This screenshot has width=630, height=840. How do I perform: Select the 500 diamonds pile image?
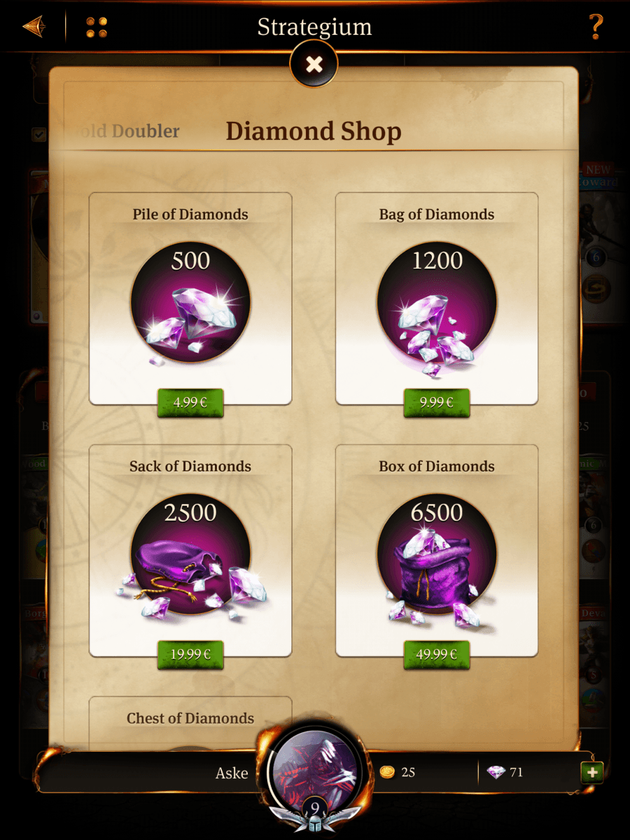tap(190, 303)
